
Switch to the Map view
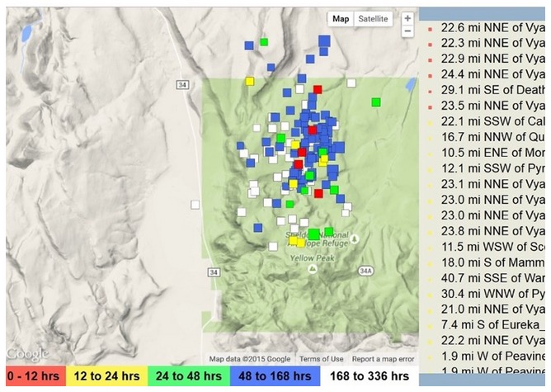[x=341, y=19]
